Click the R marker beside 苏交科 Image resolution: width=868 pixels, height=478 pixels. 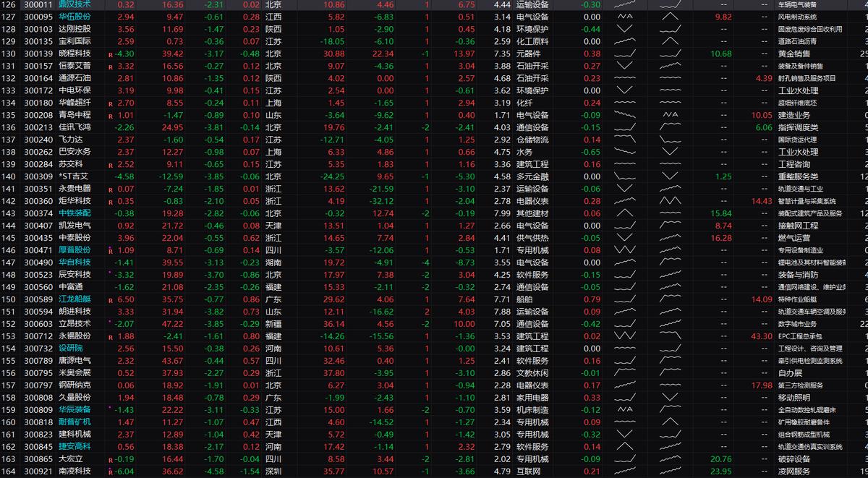(x=111, y=165)
